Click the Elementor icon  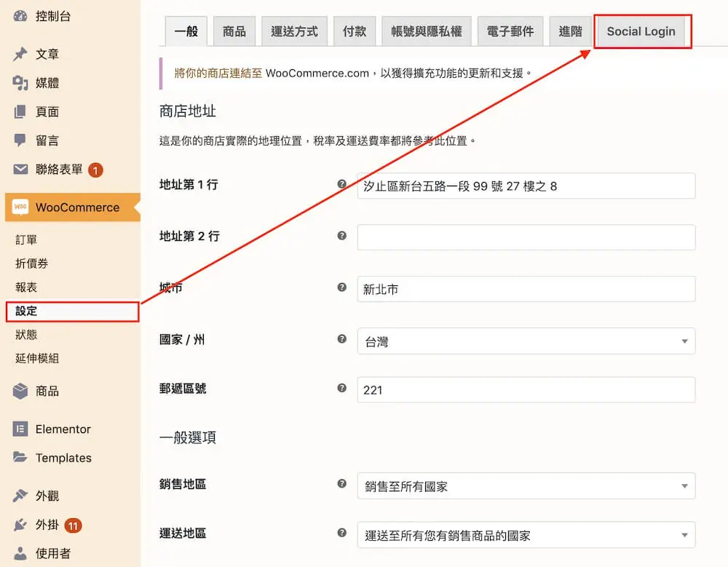(x=20, y=429)
